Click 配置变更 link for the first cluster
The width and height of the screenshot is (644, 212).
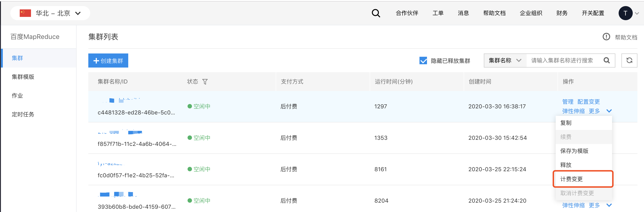(589, 102)
